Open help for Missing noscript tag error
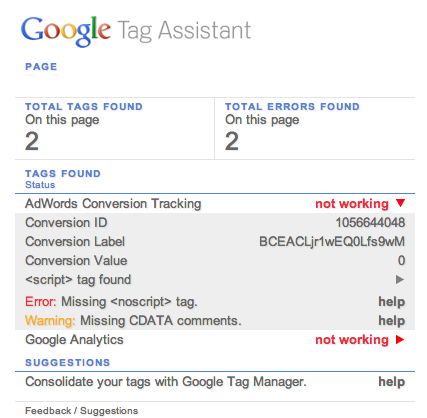427x418 pixels. point(391,301)
